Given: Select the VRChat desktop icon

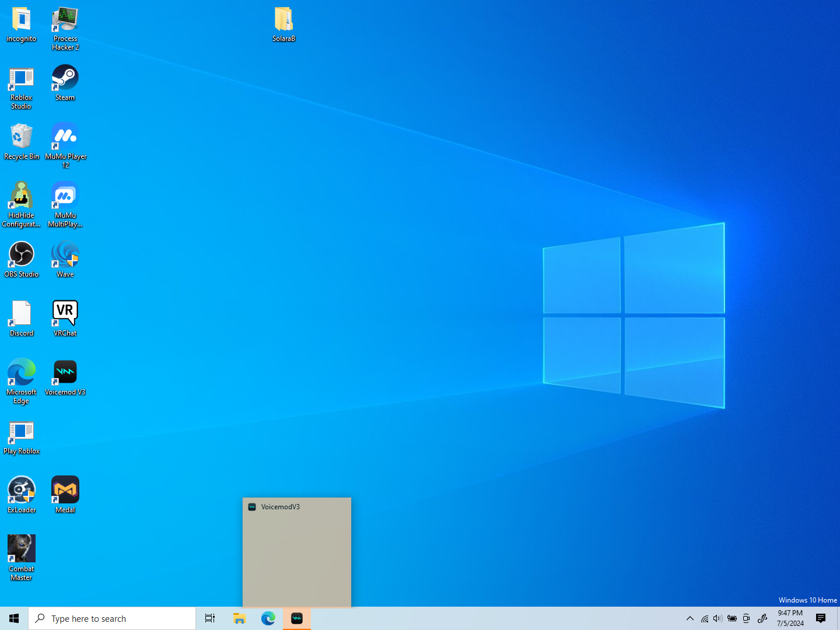Looking at the screenshot, I should pos(65,318).
